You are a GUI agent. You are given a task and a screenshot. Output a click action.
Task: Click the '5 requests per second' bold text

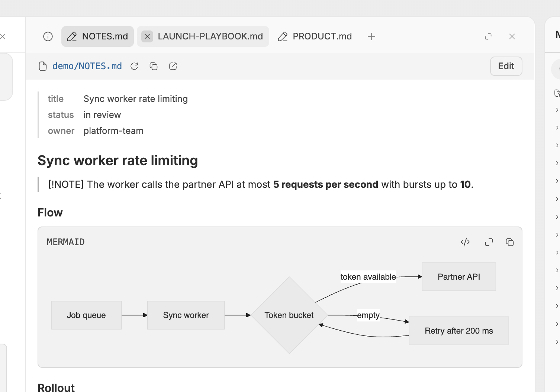(x=326, y=184)
